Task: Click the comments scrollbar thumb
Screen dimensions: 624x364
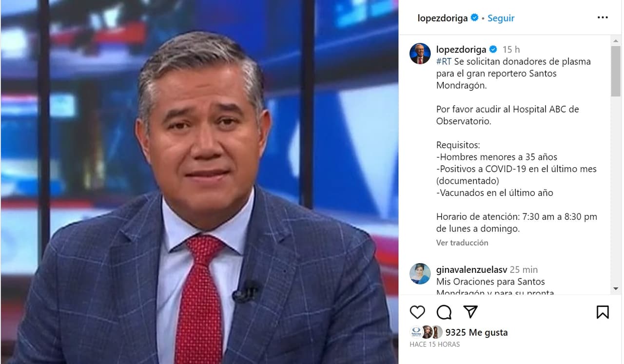Action: click(616, 72)
